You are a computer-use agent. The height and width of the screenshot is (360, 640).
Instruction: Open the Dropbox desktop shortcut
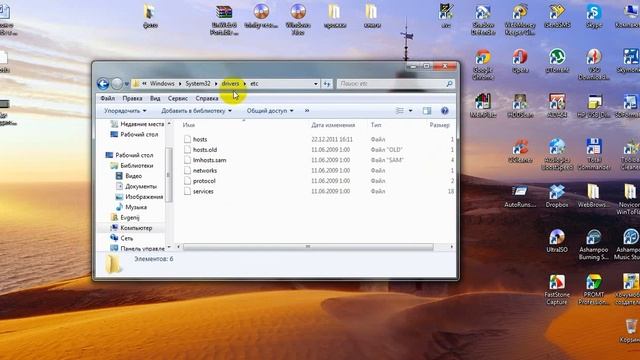pos(557,196)
